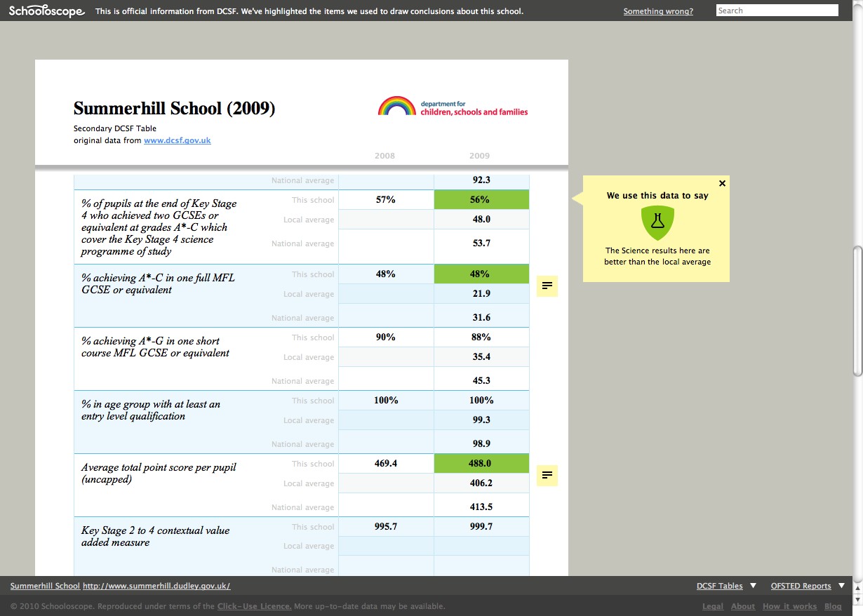Select the highlighted 48% MFL 2009 cell
The image size is (863, 616).
(481, 274)
